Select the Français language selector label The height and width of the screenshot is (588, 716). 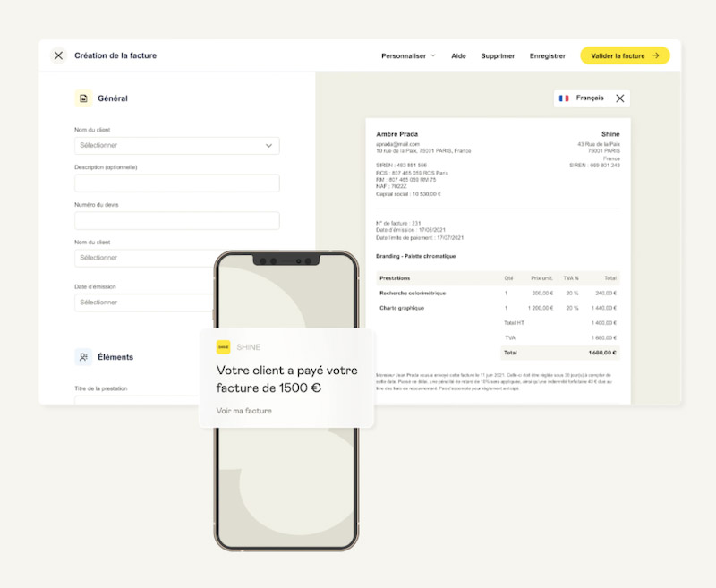tap(590, 98)
